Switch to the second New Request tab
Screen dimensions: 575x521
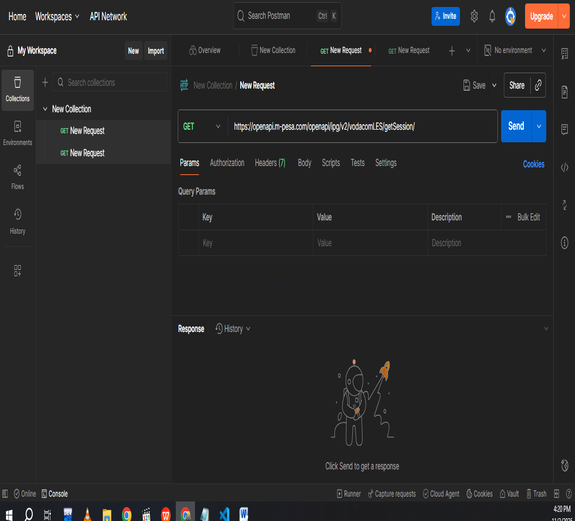coord(409,50)
